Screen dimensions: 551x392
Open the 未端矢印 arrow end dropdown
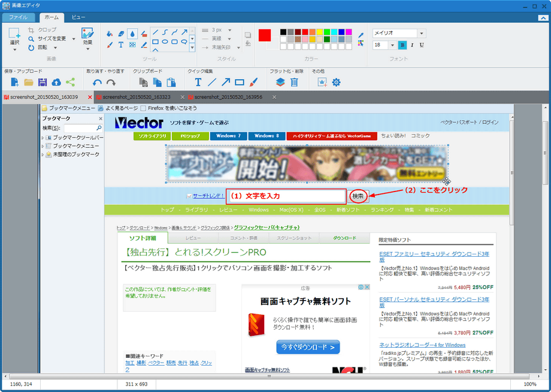[x=238, y=47]
